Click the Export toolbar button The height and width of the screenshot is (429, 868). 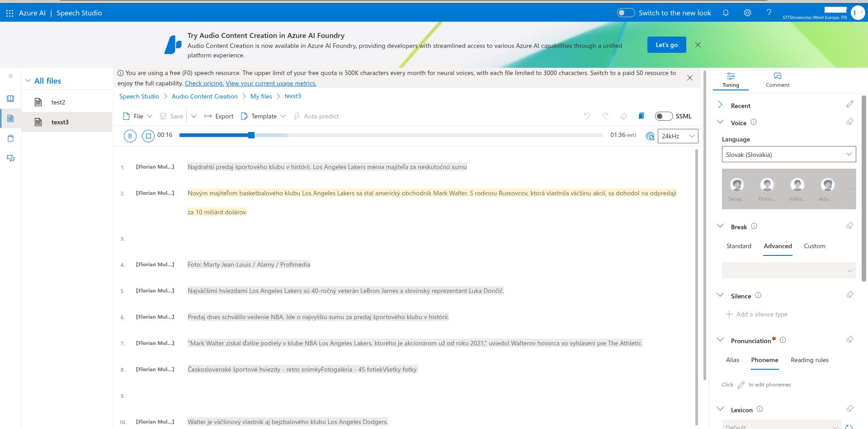click(x=219, y=116)
